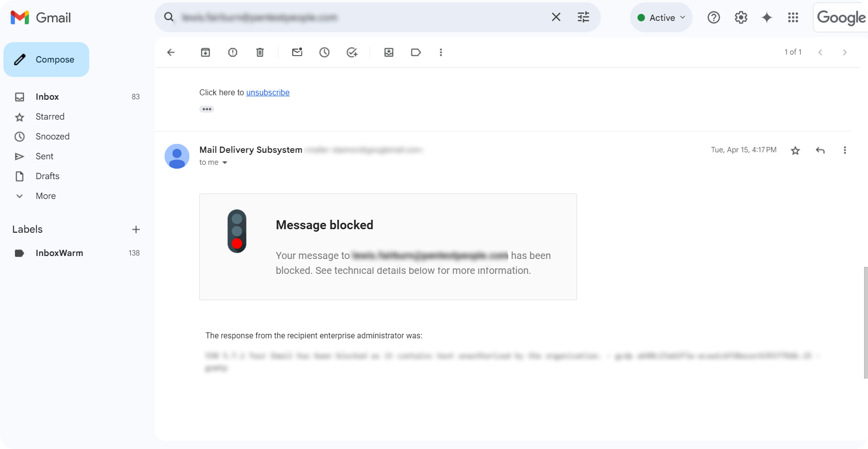The image size is (868, 449).
Task: Delete the conversation with trash icon
Action: [260, 52]
